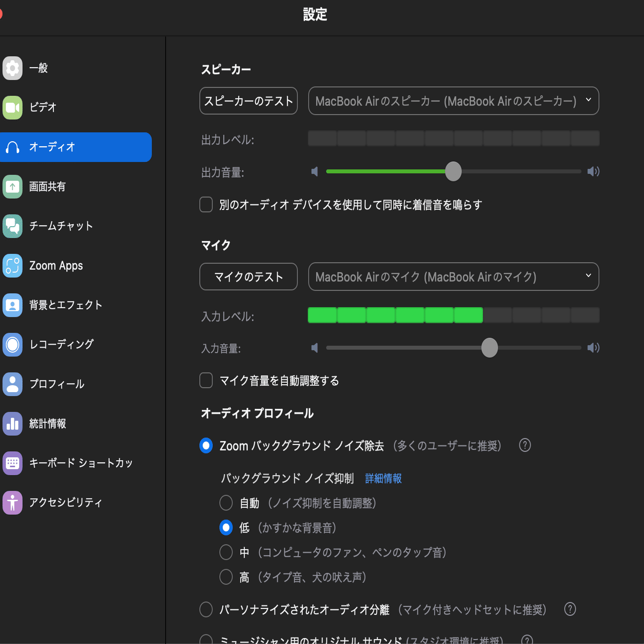Open 一般 settings tab

[x=76, y=68]
